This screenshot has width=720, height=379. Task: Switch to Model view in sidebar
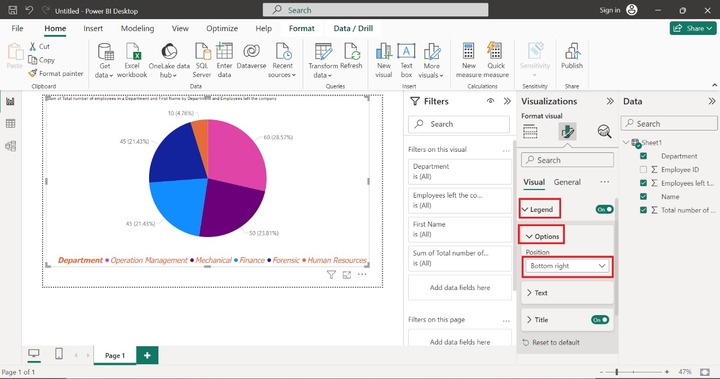(x=10, y=146)
